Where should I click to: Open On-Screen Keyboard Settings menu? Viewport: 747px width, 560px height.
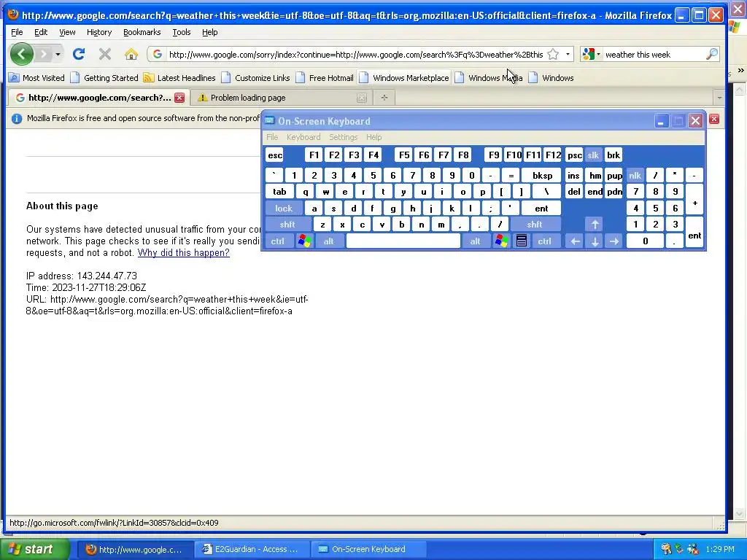343,137
